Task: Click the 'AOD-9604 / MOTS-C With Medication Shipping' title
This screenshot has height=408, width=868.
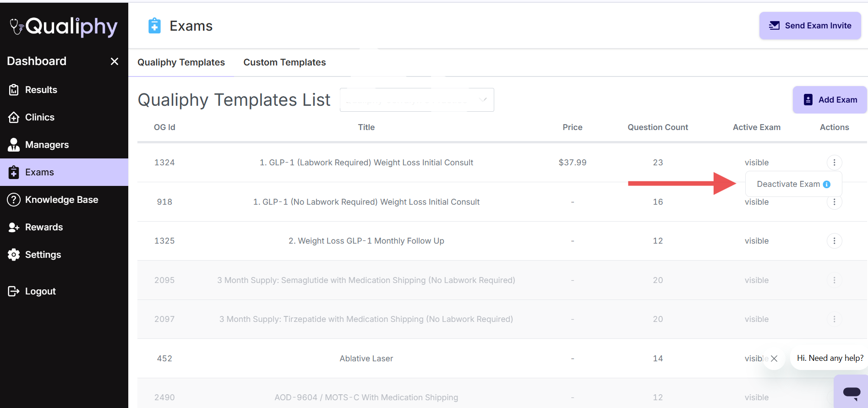Action: click(366, 397)
